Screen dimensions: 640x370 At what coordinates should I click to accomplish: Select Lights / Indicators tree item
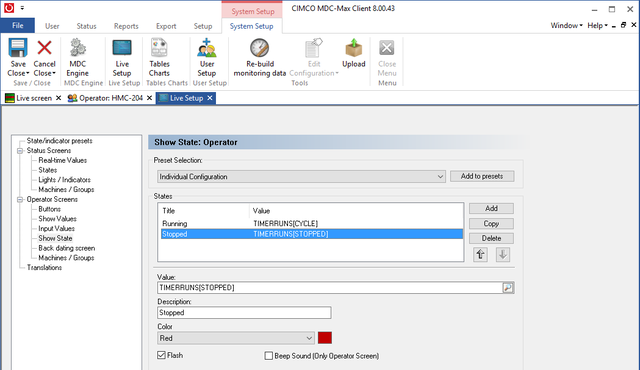(x=64, y=180)
